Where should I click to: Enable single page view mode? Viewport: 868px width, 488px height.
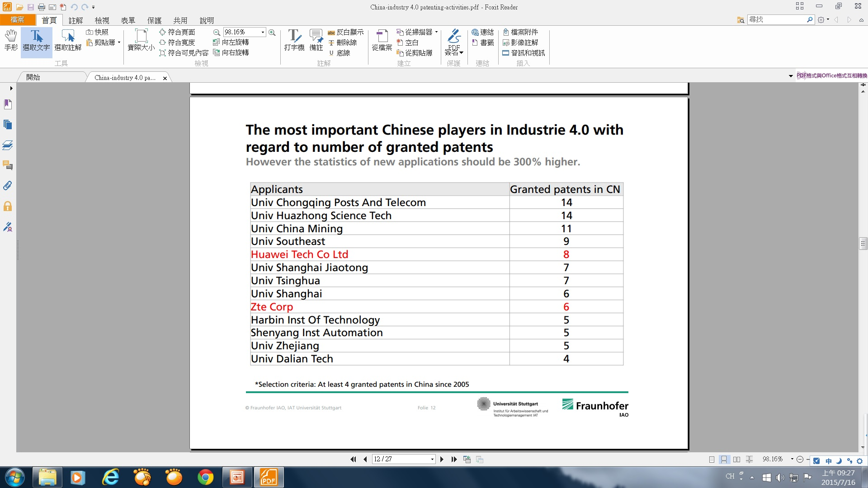[712, 460]
